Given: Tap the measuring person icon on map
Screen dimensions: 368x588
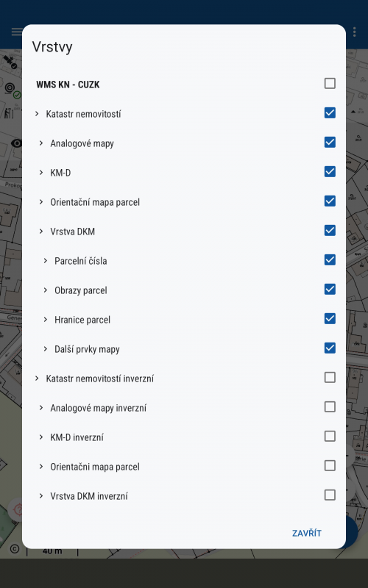Looking at the screenshot, I should 9,113.
